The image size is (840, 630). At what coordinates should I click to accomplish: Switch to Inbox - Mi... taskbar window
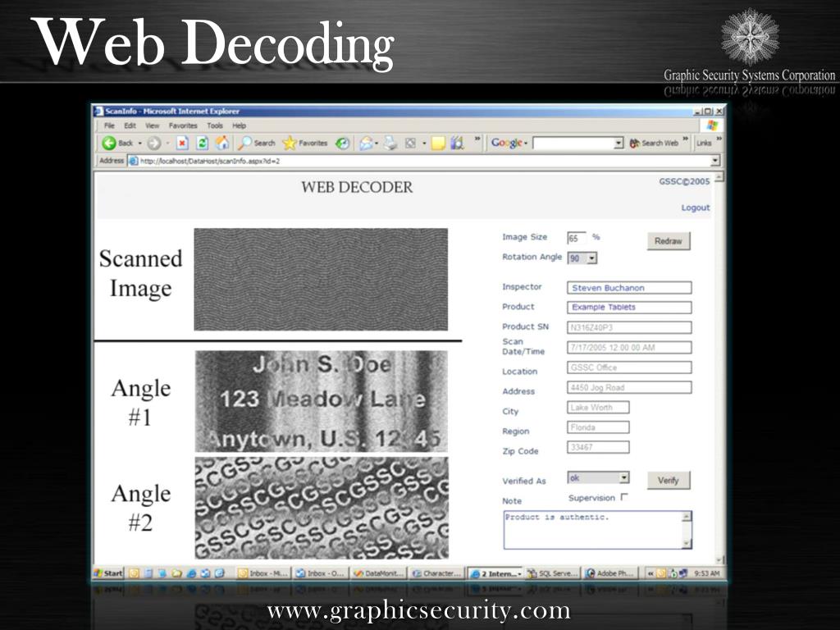(x=263, y=573)
